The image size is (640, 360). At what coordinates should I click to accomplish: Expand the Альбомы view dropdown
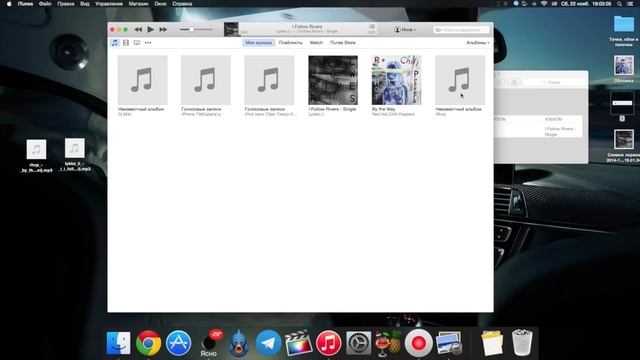pyautogui.click(x=478, y=42)
